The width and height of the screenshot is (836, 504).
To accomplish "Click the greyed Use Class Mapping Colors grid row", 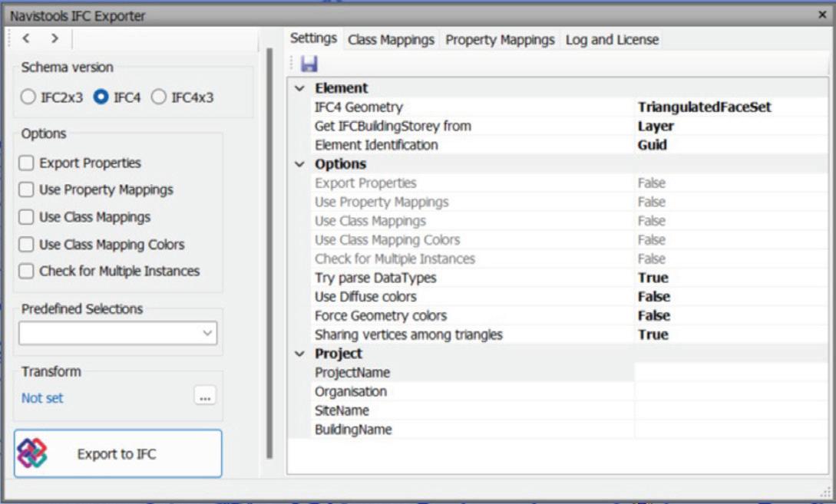I will [x=569, y=240].
